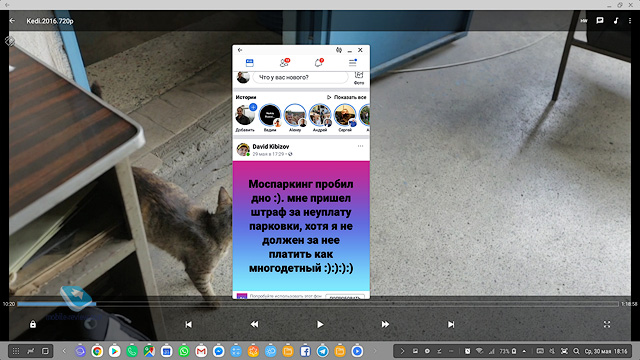Toggle fullscreen fit mode in video player
This screenshot has height=360, width=640.
point(607,324)
